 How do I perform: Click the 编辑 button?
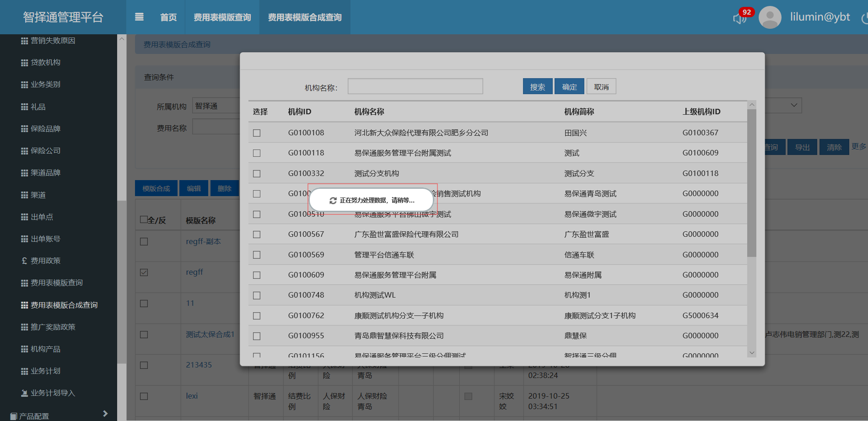click(194, 188)
